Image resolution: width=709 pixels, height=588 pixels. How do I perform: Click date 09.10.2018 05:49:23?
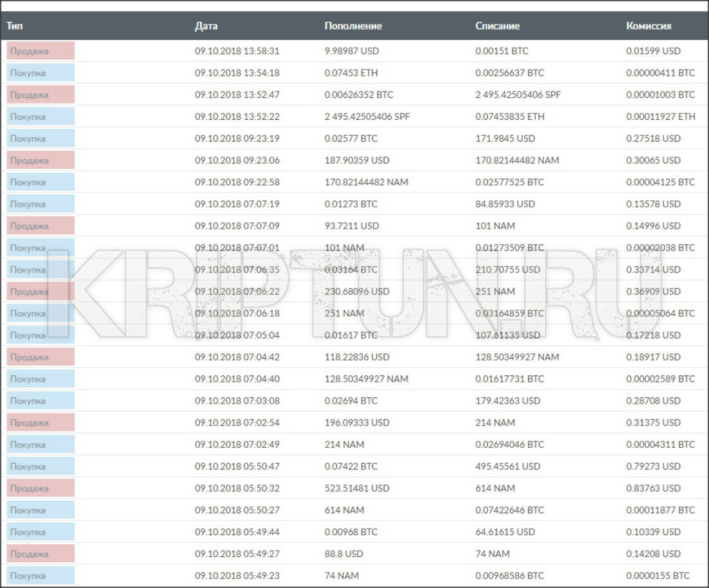click(x=237, y=576)
